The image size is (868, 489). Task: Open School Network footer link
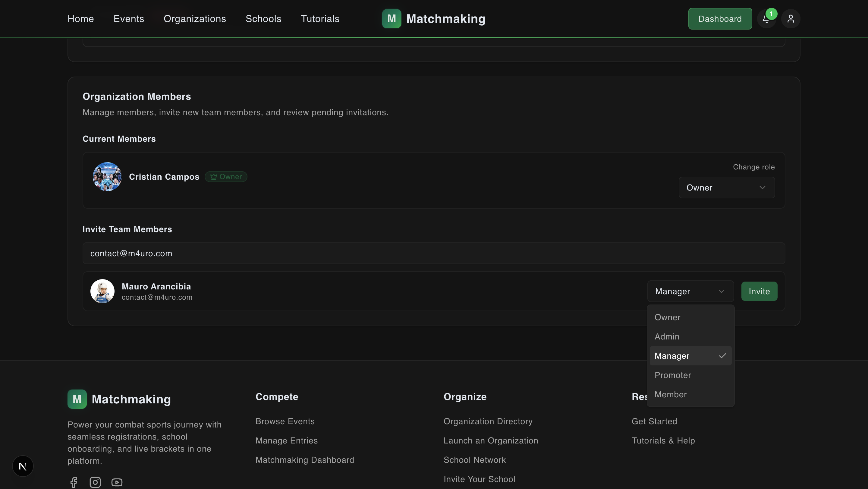(x=474, y=460)
